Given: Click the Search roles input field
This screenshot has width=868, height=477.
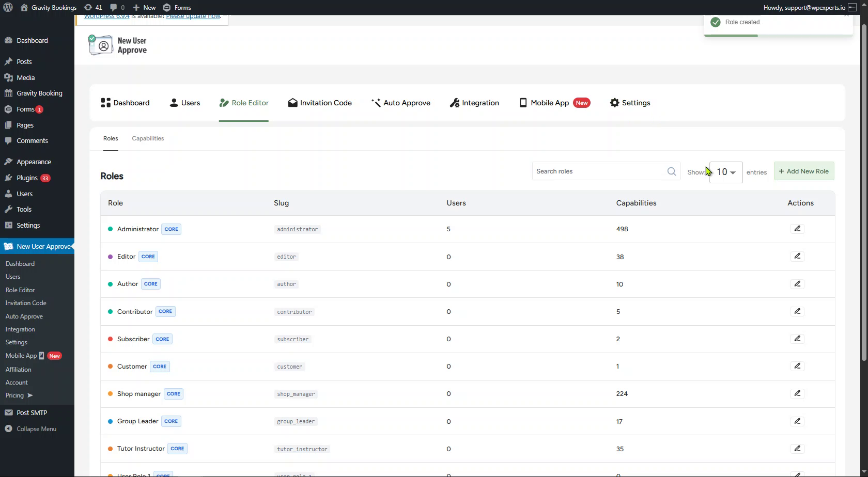Looking at the screenshot, I should click(606, 171).
